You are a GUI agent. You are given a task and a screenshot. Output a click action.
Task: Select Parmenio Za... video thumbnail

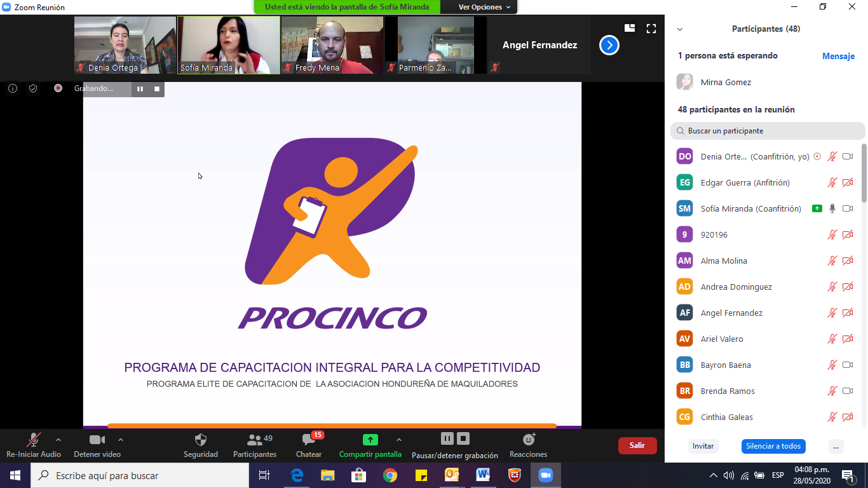pyautogui.click(x=436, y=45)
